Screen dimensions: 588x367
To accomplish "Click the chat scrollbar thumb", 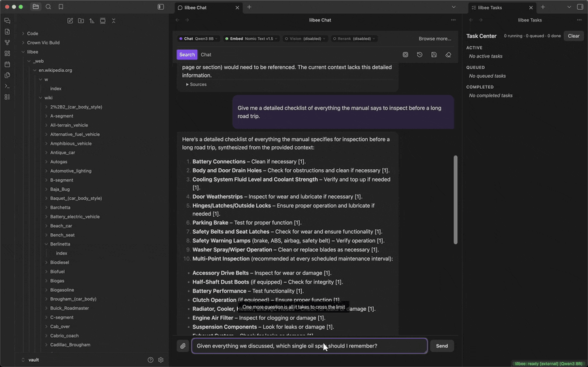I will point(455,200).
